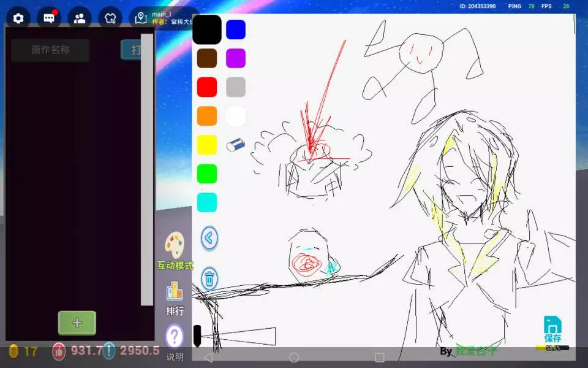Click the black pen tip indicator

[197, 336]
